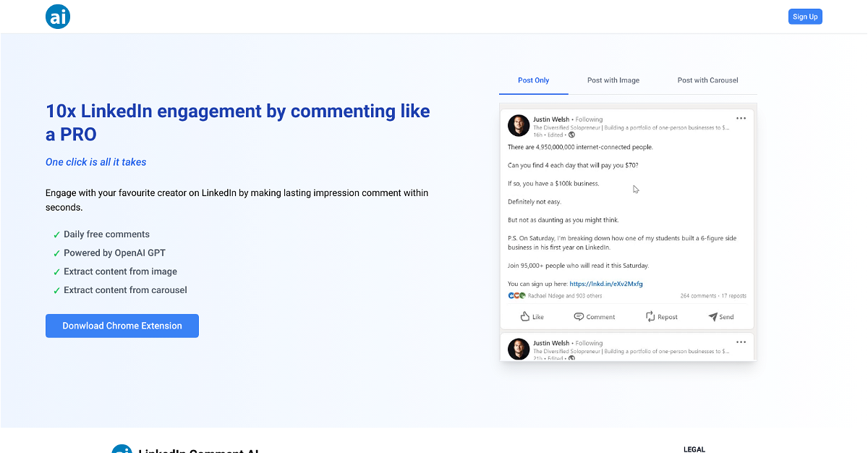
Task: Switch to the Post Only tab
Action: [533, 80]
